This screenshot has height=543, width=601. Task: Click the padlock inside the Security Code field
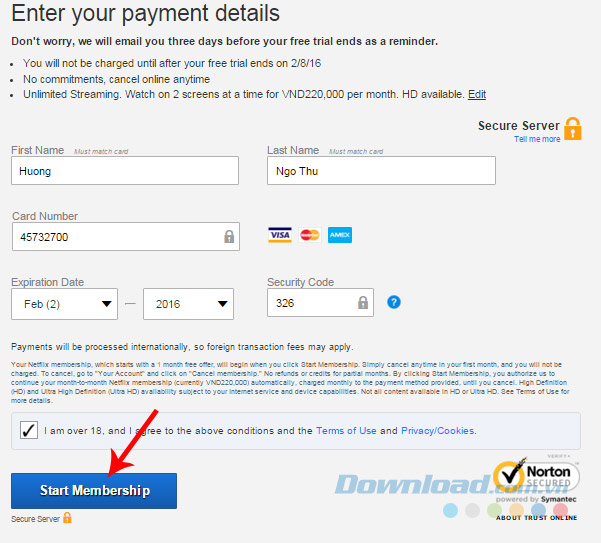coord(363,302)
